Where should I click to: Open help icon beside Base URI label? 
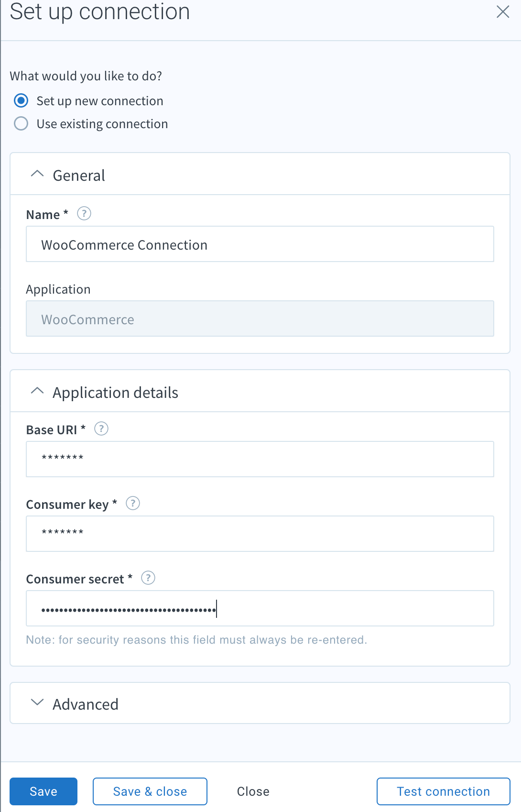point(101,428)
